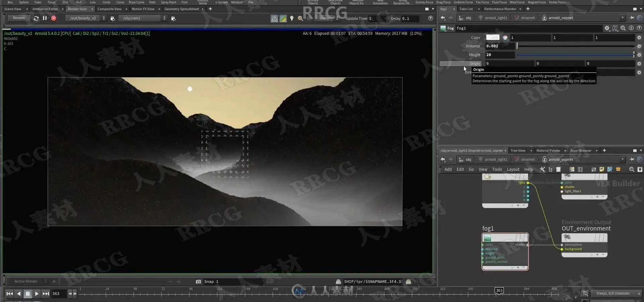Click the sticky note icon in network editor
The width and height of the screenshot is (644, 302).
(x=602, y=169)
